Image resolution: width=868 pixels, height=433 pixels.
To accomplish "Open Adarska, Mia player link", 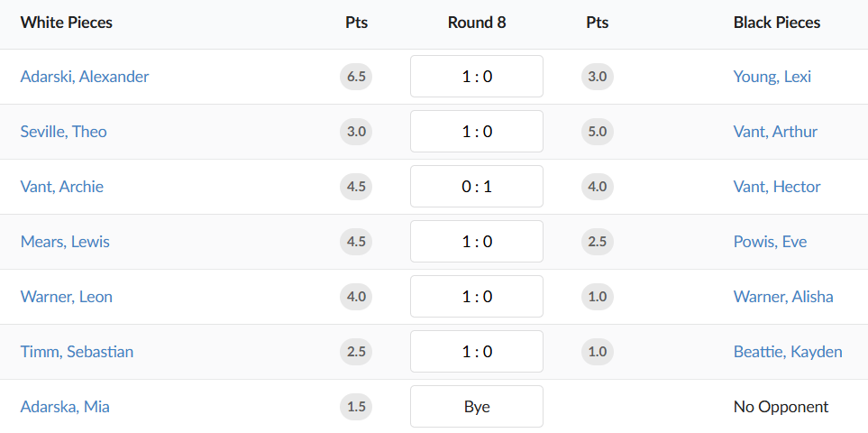I will click(x=65, y=407).
